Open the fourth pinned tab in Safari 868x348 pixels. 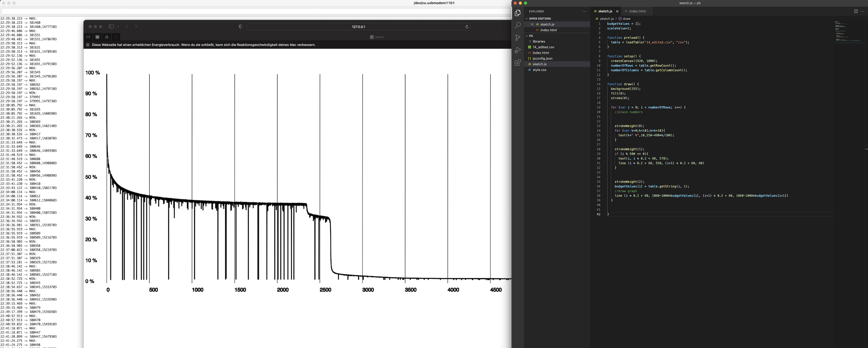coord(116,37)
